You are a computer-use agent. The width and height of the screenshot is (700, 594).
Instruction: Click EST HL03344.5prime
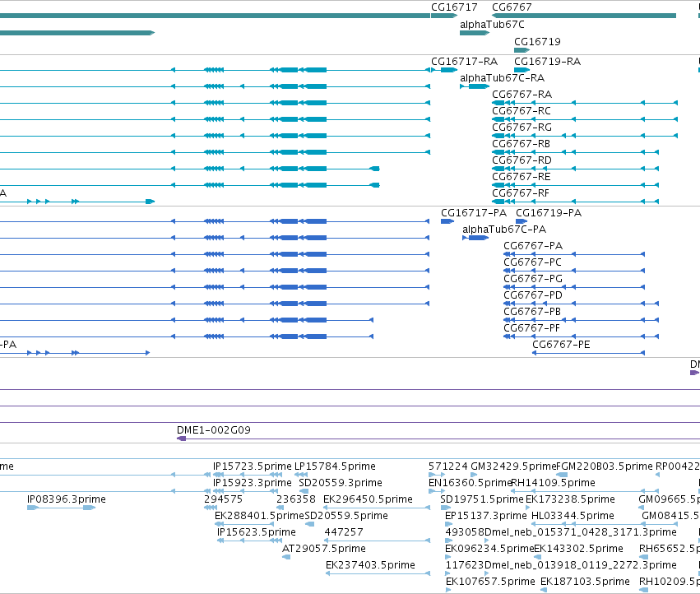coord(573,516)
